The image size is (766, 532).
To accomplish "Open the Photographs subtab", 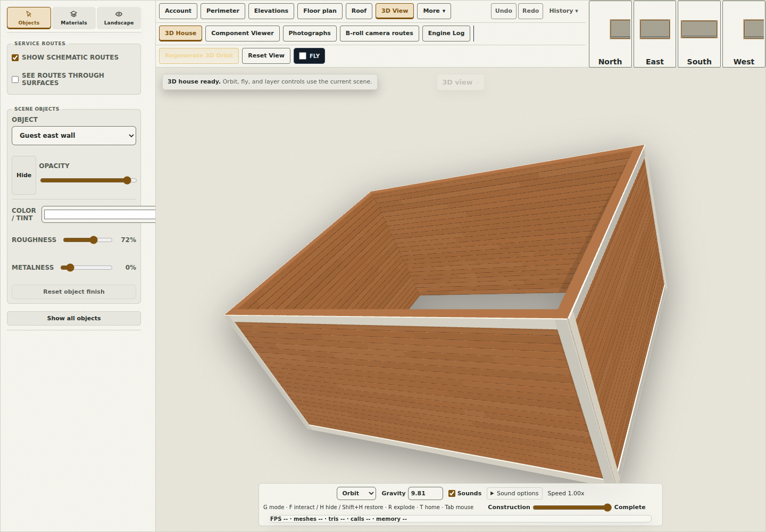I will click(310, 34).
